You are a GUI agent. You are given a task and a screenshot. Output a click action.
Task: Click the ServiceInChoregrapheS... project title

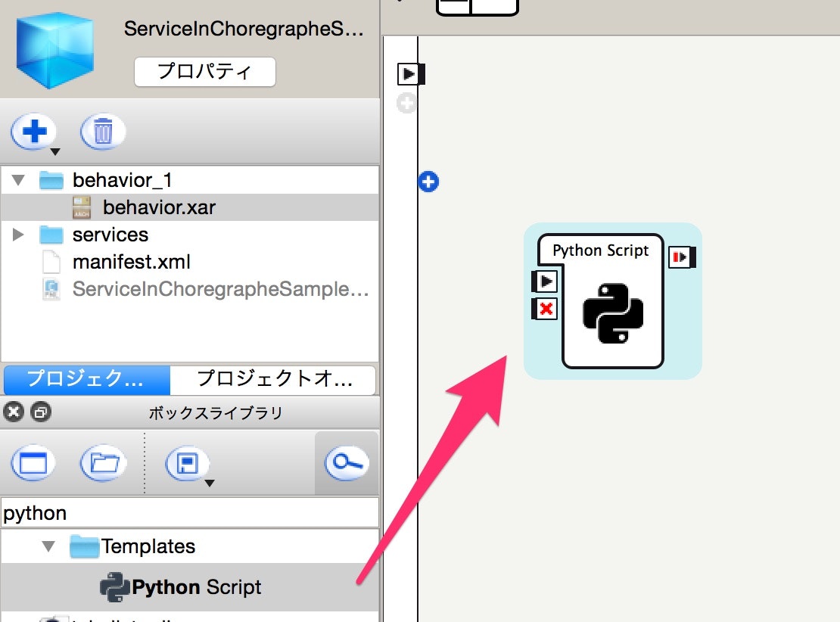244,29
